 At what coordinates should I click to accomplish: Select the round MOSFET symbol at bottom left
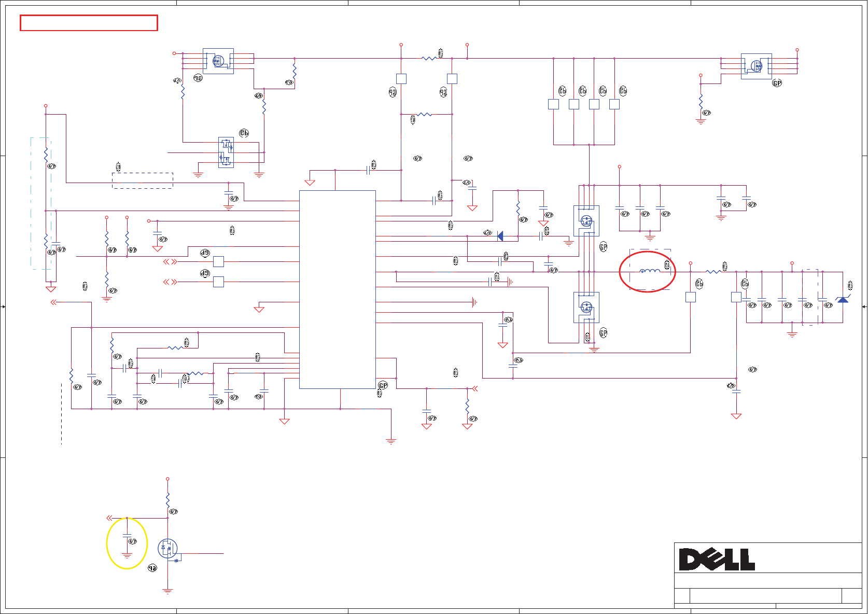tap(167, 548)
